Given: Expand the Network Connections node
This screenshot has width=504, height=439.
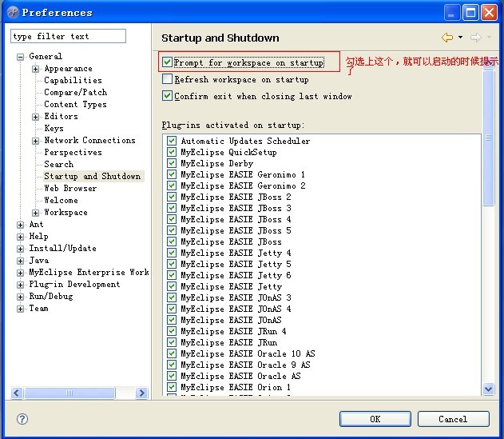Looking at the screenshot, I should (36, 141).
